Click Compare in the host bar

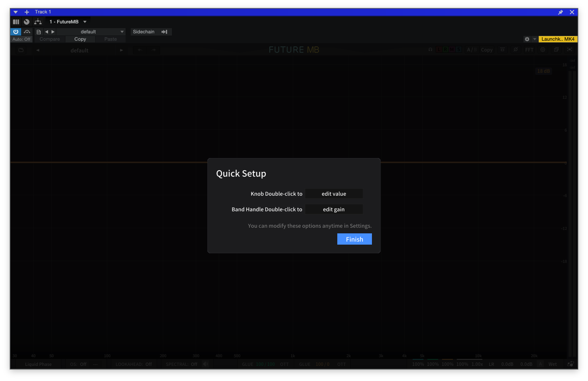coord(50,39)
